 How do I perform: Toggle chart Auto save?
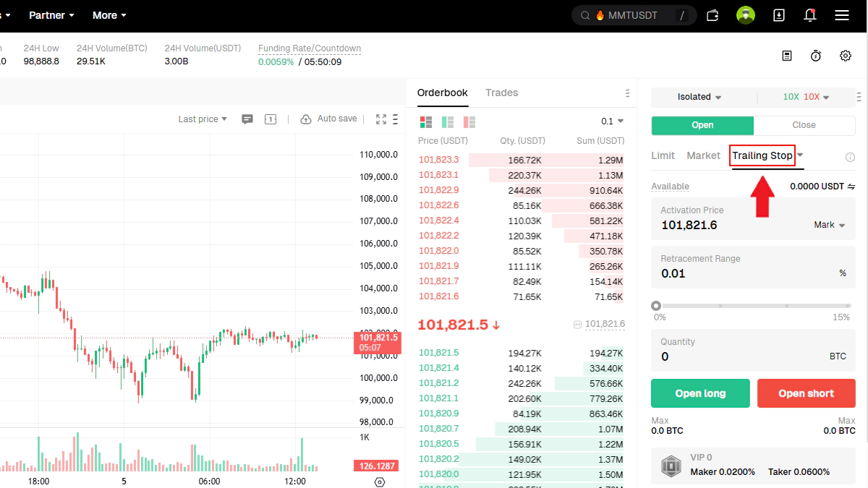[x=329, y=119]
